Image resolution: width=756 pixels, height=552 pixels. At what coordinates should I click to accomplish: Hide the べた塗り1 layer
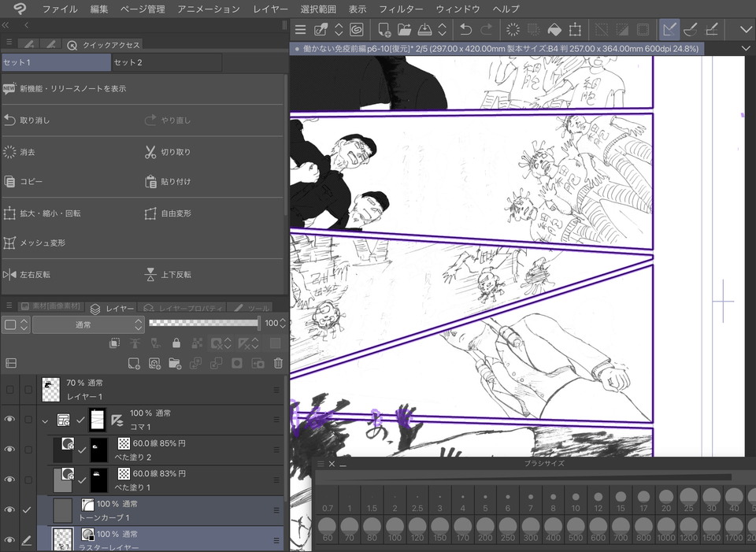click(x=9, y=480)
